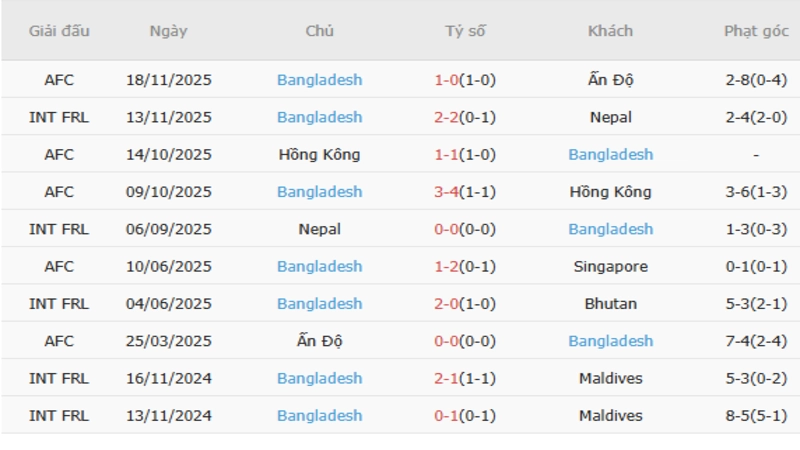Open Bangladesh away link on 14/10/2025

610,155
